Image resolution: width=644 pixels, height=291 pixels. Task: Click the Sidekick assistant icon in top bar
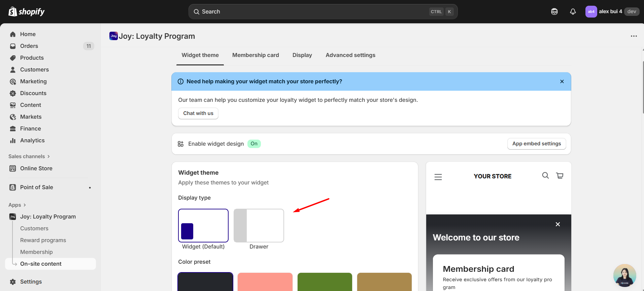coord(554,12)
